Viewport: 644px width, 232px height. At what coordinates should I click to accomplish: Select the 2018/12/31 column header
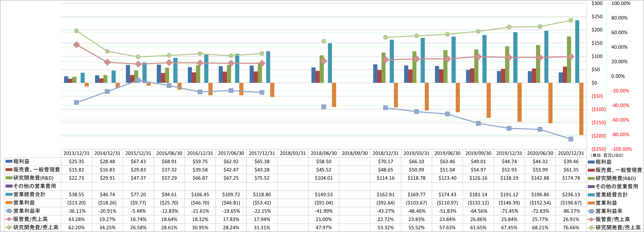(x=386, y=153)
